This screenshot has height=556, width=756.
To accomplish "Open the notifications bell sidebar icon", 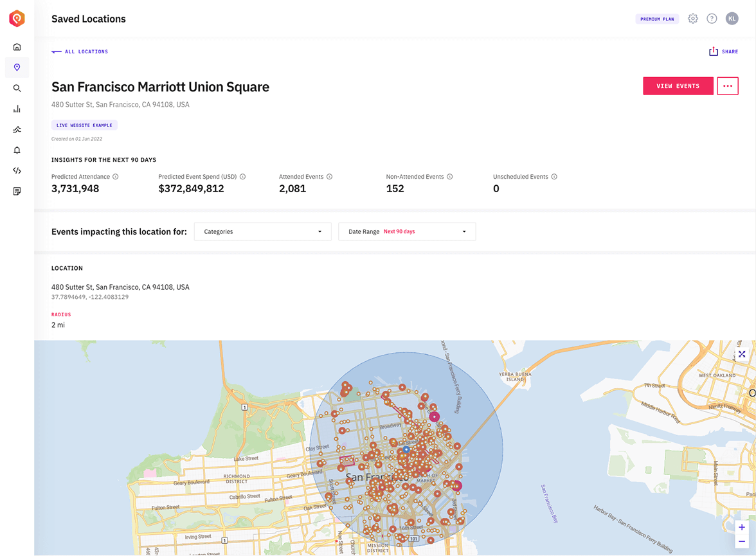I will pyautogui.click(x=17, y=150).
